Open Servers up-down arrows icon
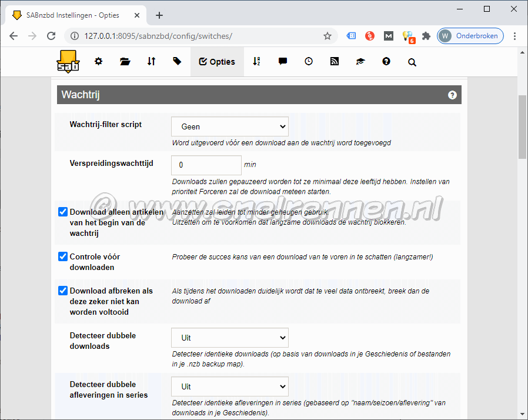The width and height of the screenshot is (528, 420). 151,61
